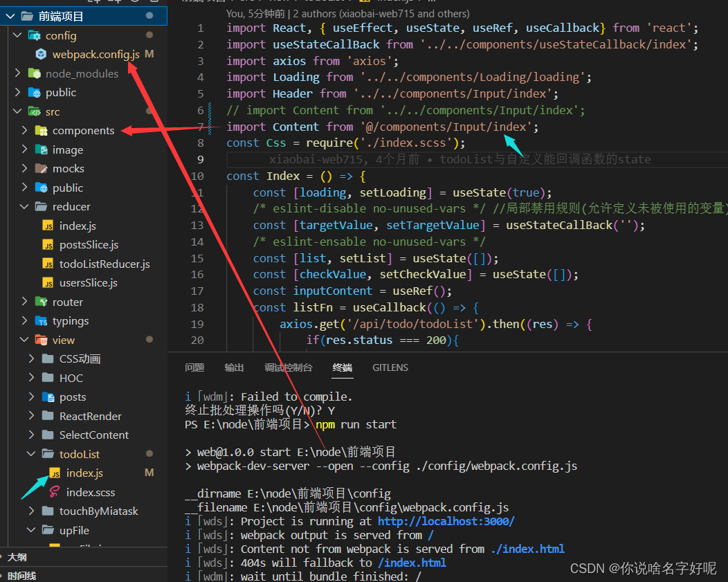Click the top-level public folder icon
728x582 pixels.
click(x=35, y=92)
